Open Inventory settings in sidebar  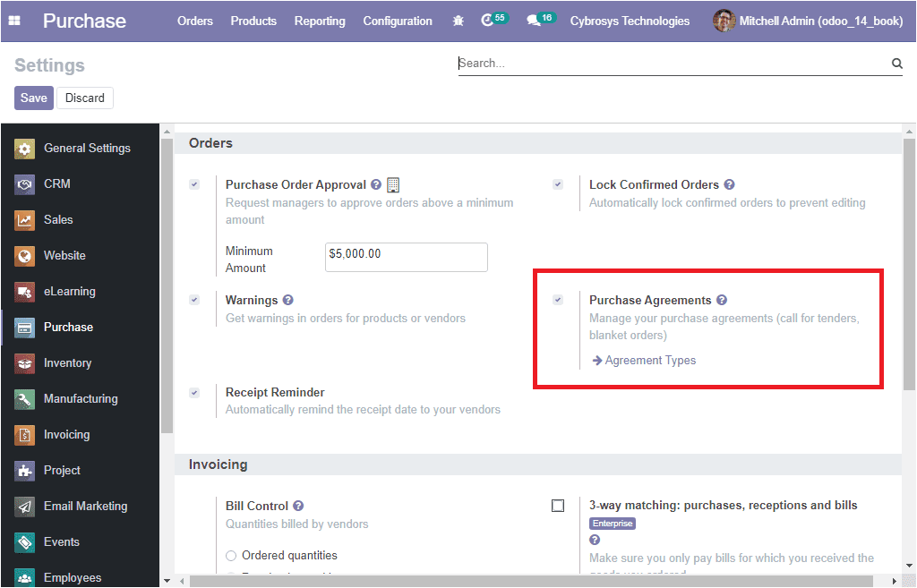67,363
